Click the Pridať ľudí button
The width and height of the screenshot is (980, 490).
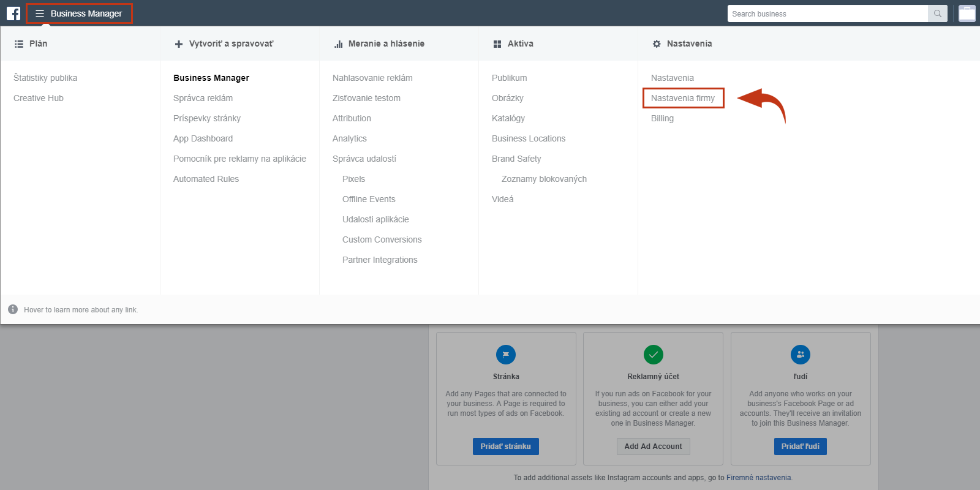800,447
